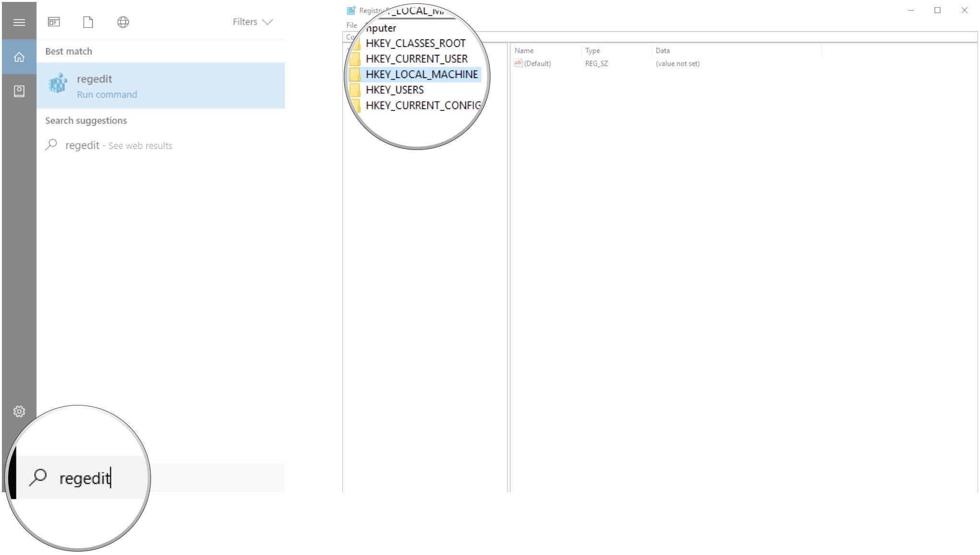Open HKEY_USERS registry hive
Viewport: 980px width, 555px height.
pos(395,90)
